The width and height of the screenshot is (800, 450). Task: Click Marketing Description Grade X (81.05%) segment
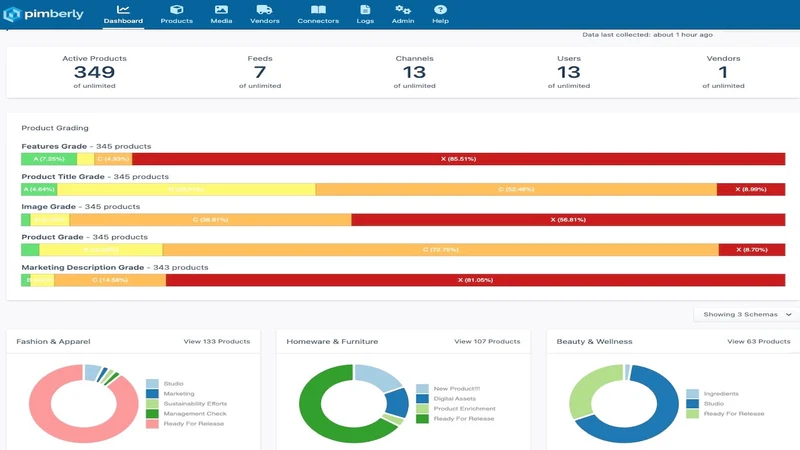point(476,280)
